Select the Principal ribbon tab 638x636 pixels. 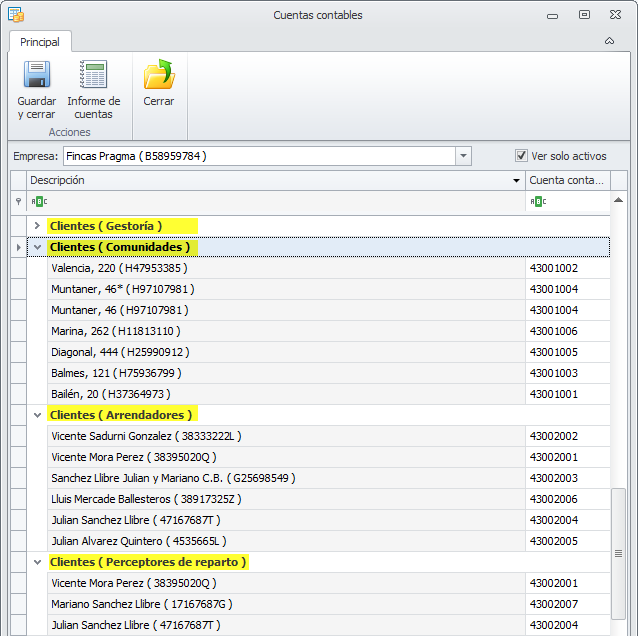(40, 42)
